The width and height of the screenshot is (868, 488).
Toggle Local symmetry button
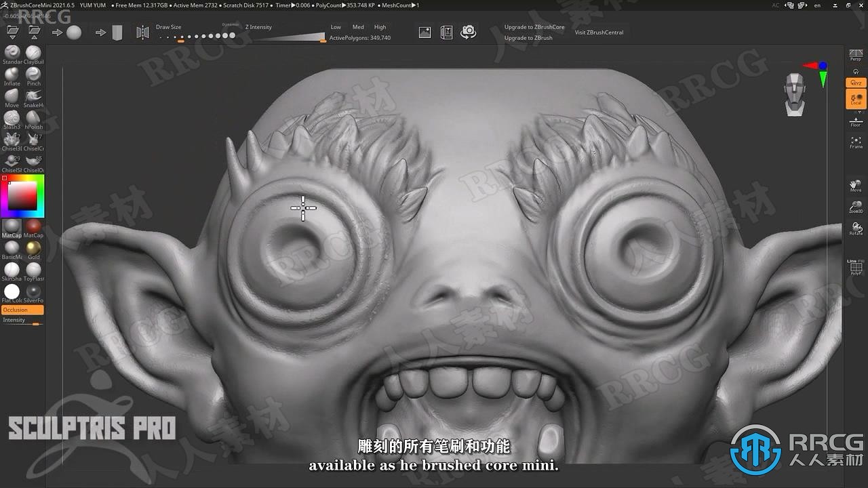point(856,100)
